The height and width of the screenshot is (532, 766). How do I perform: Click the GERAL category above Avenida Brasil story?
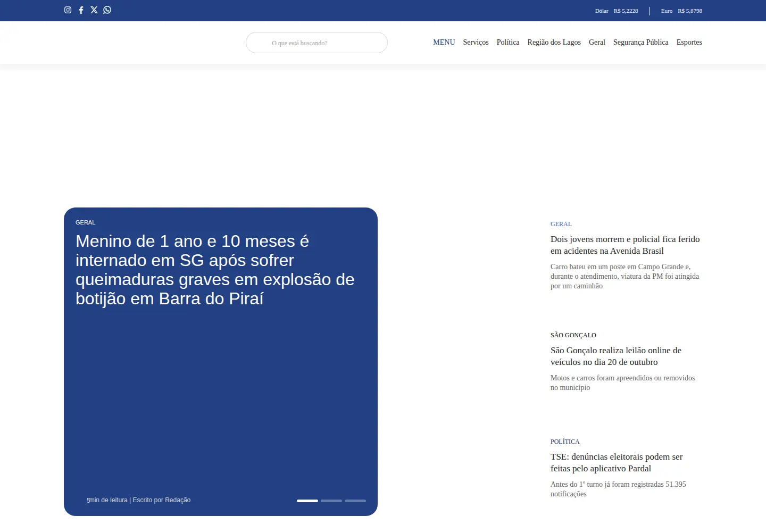pos(561,224)
